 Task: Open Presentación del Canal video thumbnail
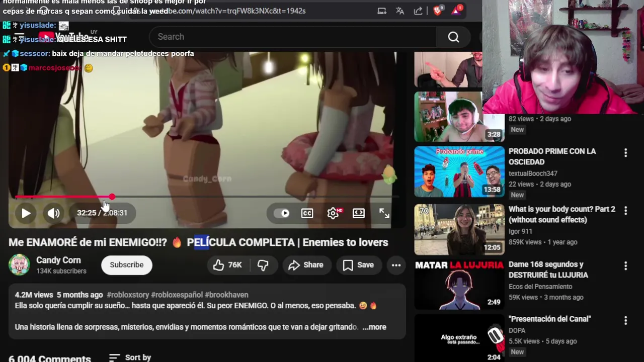(x=459, y=338)
